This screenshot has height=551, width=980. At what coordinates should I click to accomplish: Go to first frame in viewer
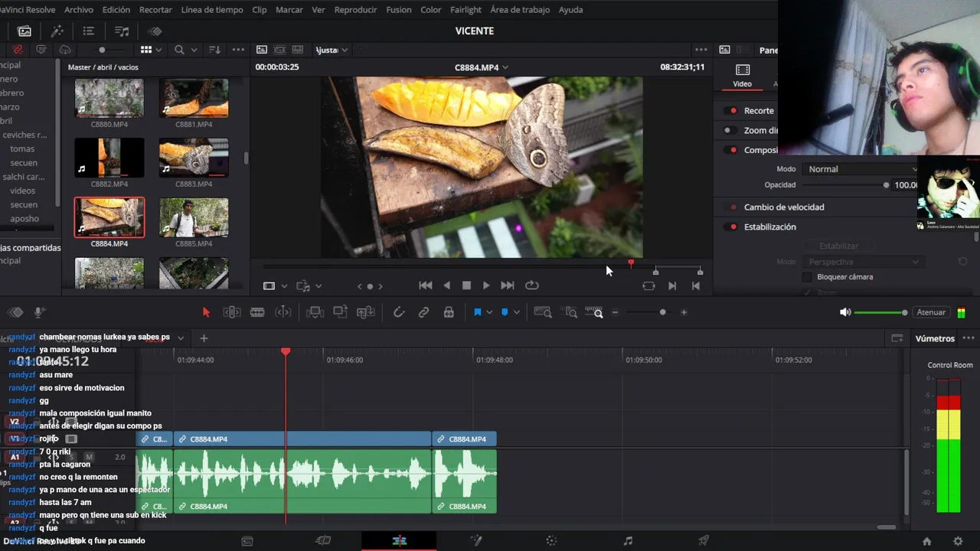pos(426,285)
